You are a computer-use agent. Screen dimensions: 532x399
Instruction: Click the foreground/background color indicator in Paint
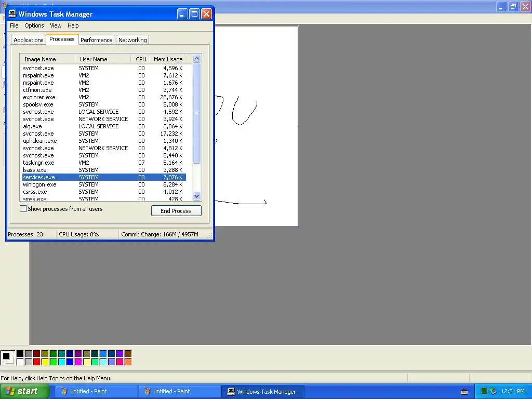7,357
